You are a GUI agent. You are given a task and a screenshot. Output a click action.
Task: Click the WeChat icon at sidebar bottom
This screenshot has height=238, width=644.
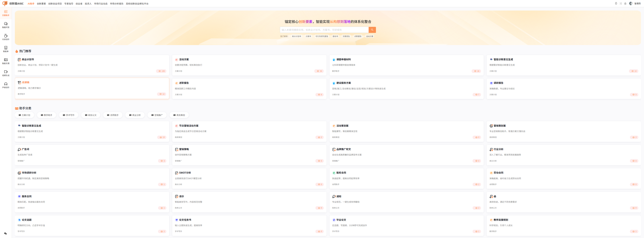click(x=5, y=233)
